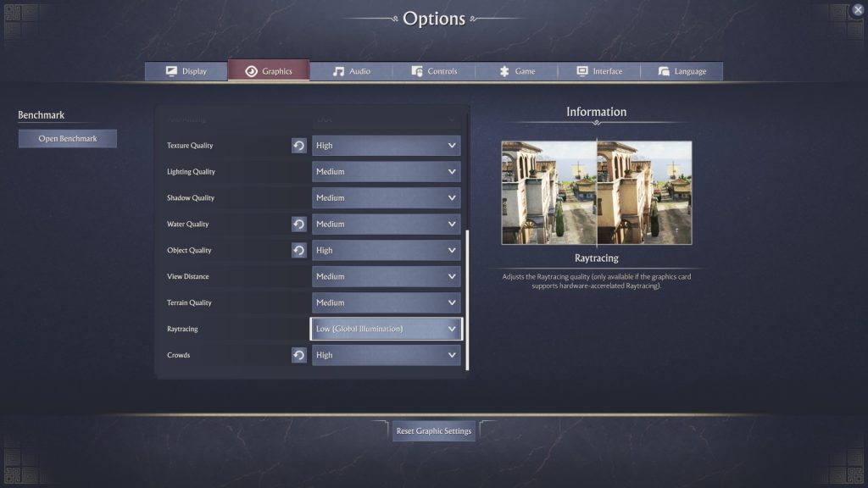The image size is (868, 488).
Task: Reset Object Quality using its undo icon
Action: 299,251
